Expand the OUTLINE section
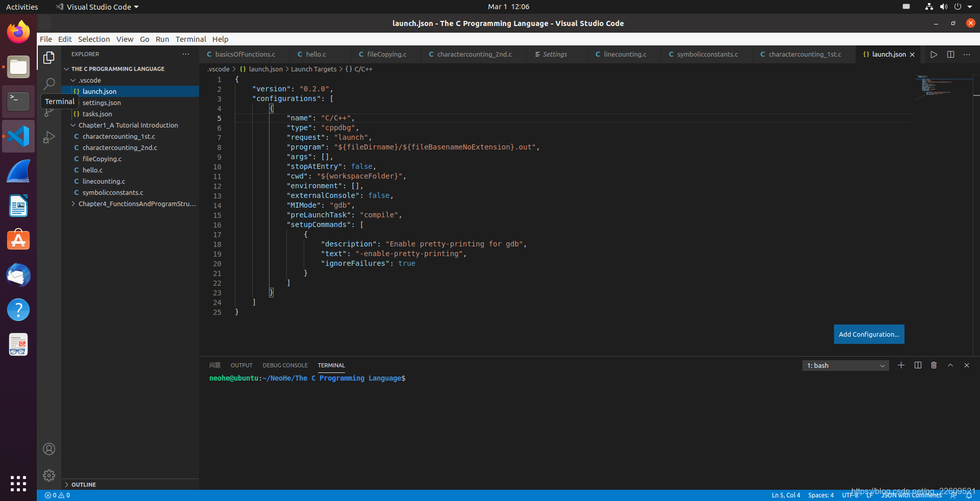This screenshot has width=980, height=501. [x=80, y=485]
